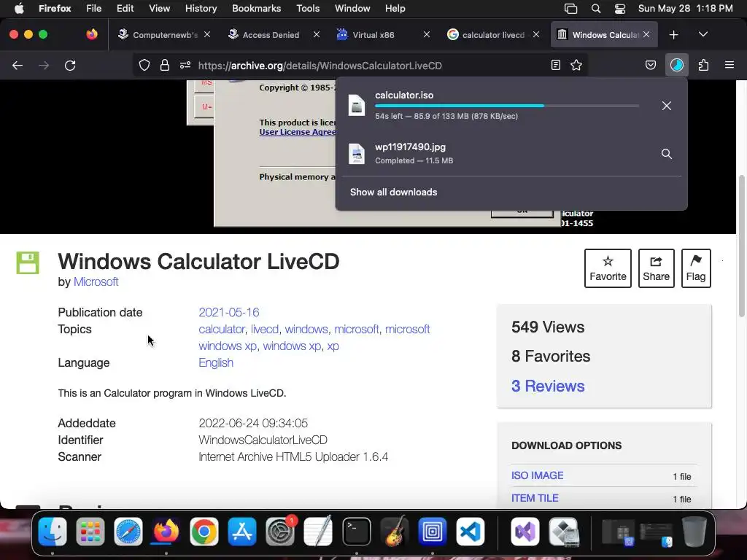The image size is (747, 560).
Task: Open a new tab with plus button
Action: click(673, 35)
